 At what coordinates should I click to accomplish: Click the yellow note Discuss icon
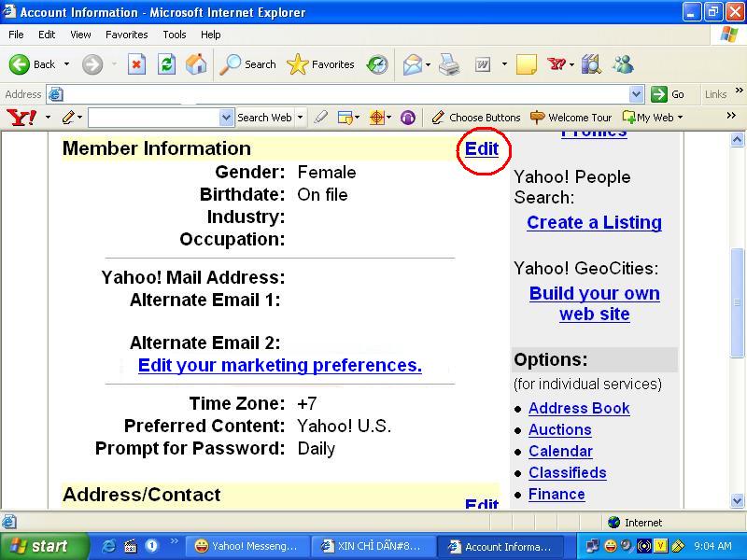point(527,64)
